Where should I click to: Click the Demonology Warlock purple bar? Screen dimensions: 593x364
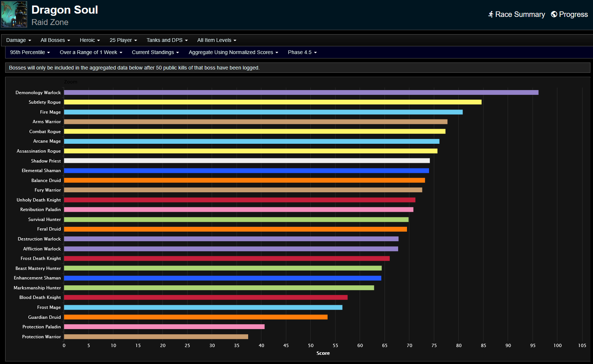click(x=301, y=93)
